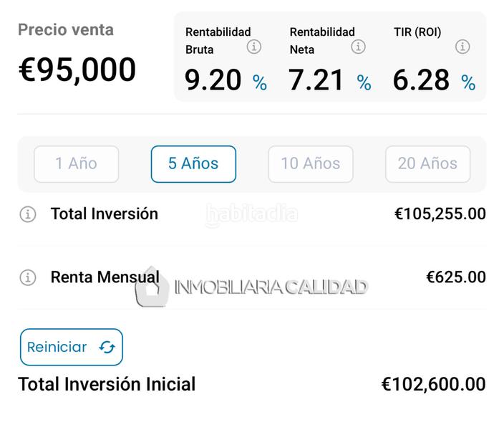
Task: Show info for TIR (ROI)
Action: click(x=463, y=47)
